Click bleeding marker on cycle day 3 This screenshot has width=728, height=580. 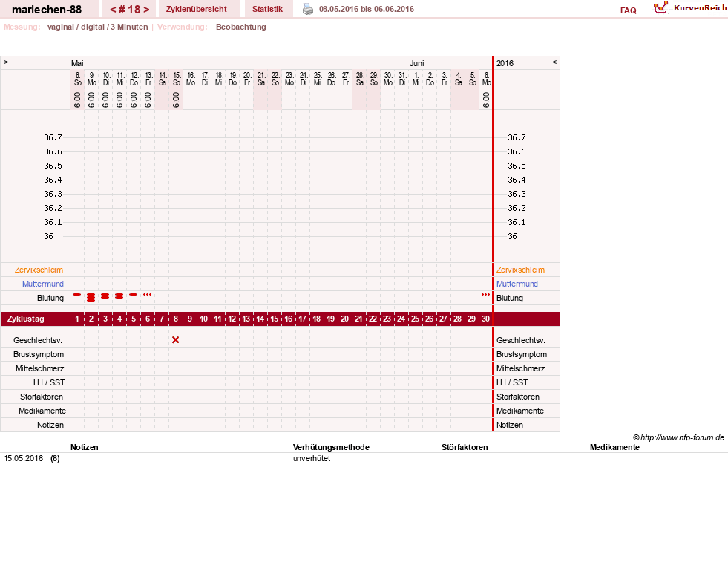[x=105, y=296]
